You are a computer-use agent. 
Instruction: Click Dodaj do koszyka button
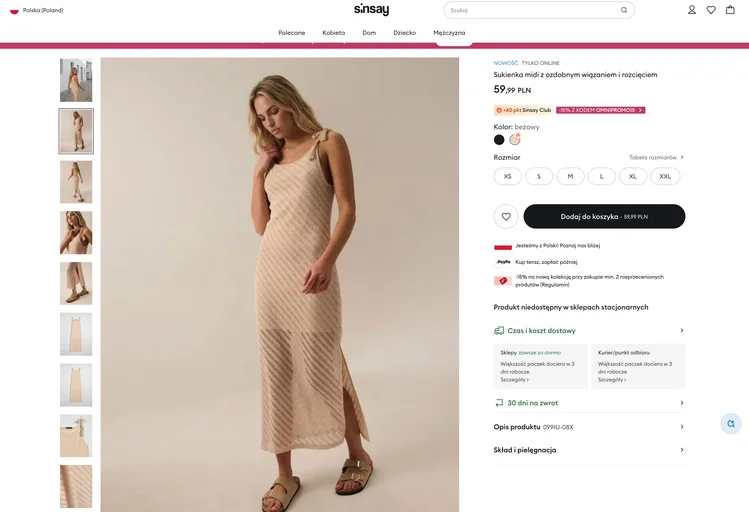click(x=604, y=216)
